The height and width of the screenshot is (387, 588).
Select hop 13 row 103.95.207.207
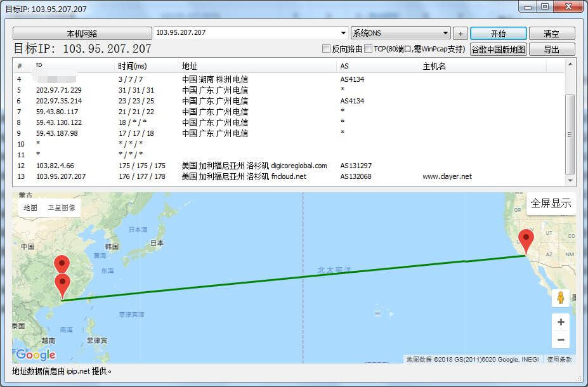190,176
